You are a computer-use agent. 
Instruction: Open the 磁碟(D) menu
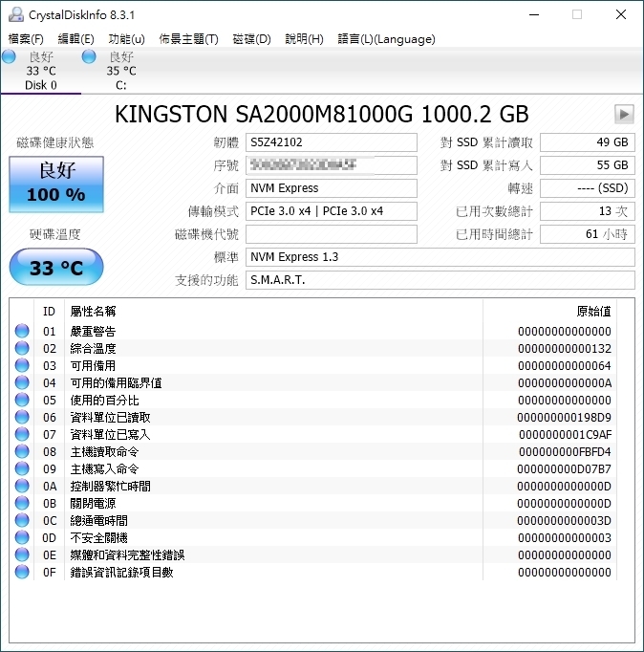(251, 39)
